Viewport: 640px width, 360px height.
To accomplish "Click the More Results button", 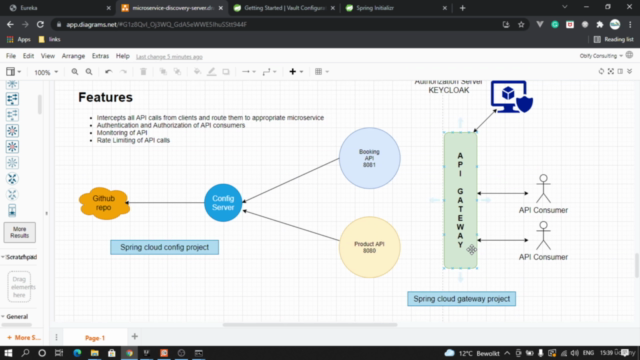I will pos(20,232).
